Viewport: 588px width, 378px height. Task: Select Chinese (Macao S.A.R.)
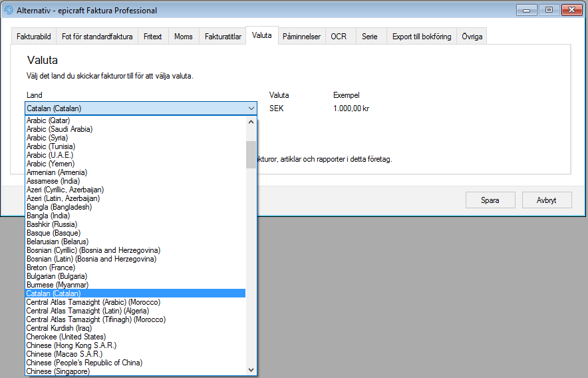tap(136, 353)
